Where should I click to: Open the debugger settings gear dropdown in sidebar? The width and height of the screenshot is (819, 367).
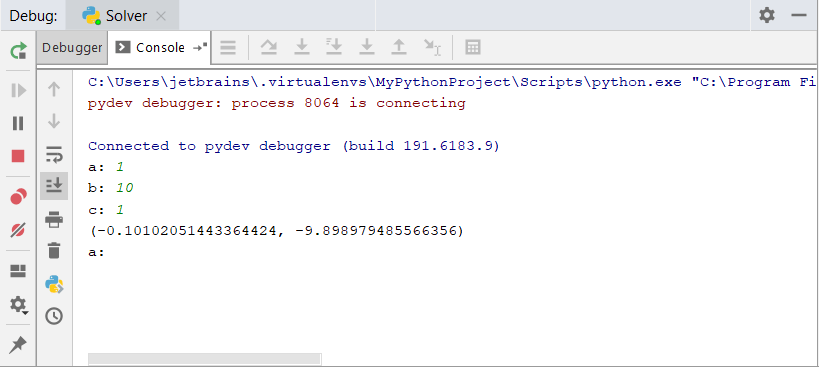(x=19, y=304)
